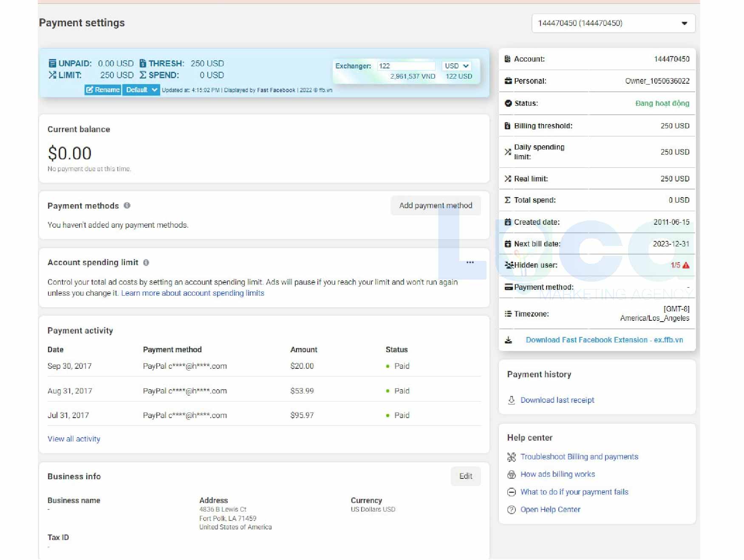Click the LIMIT shuffle icon

52,75
